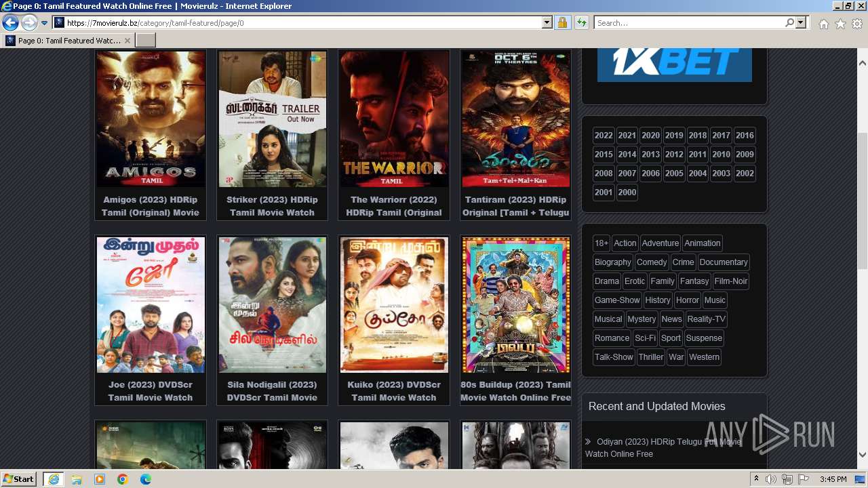This screenshot has height=488, width=868.
Task: Select the 18+ genre tag
Action: click(601, 243)
